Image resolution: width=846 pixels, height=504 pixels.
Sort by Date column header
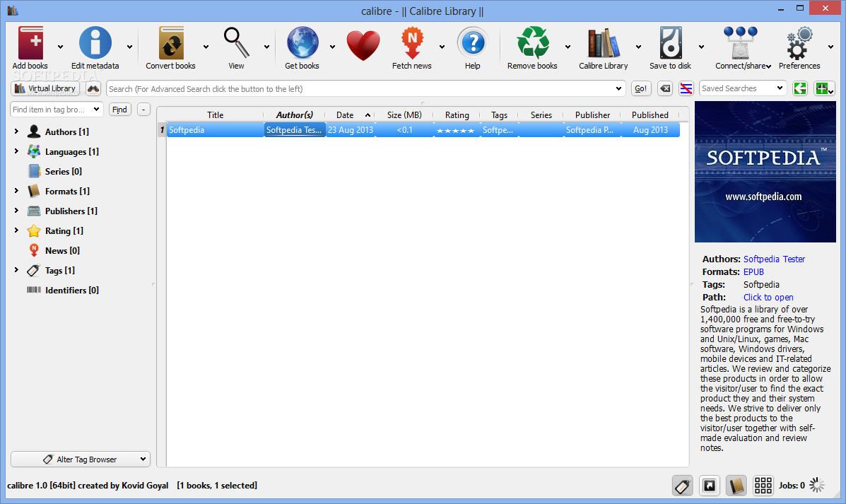point(345,115)
